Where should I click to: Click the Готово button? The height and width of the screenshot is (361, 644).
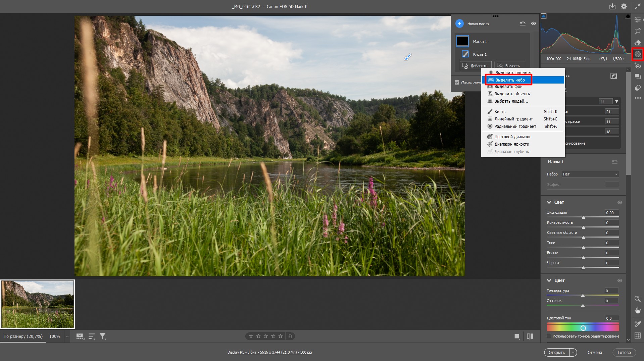[624, 352]
